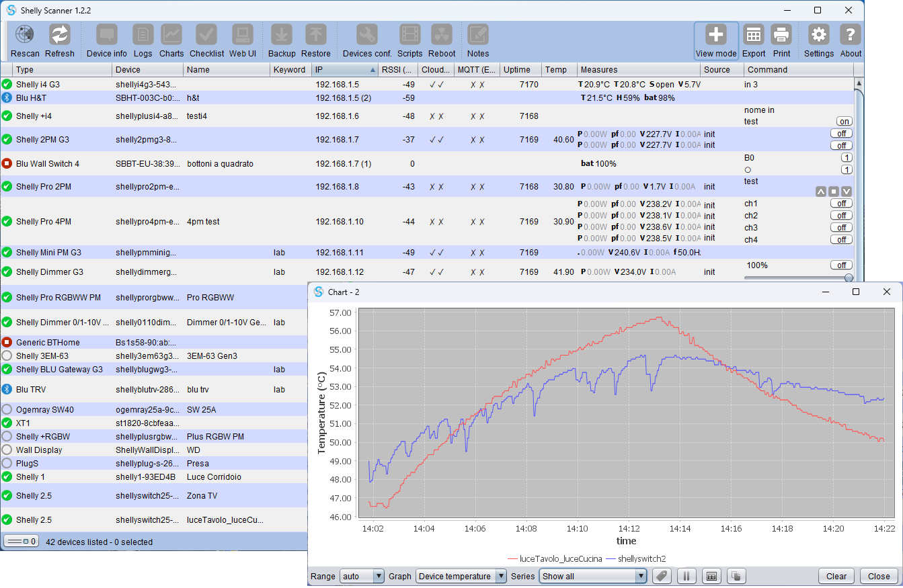The width and height of the screenshot is (903, 588).
Task: Open the Graph 'Device temperature' dropdown
Action: (461, 576)
